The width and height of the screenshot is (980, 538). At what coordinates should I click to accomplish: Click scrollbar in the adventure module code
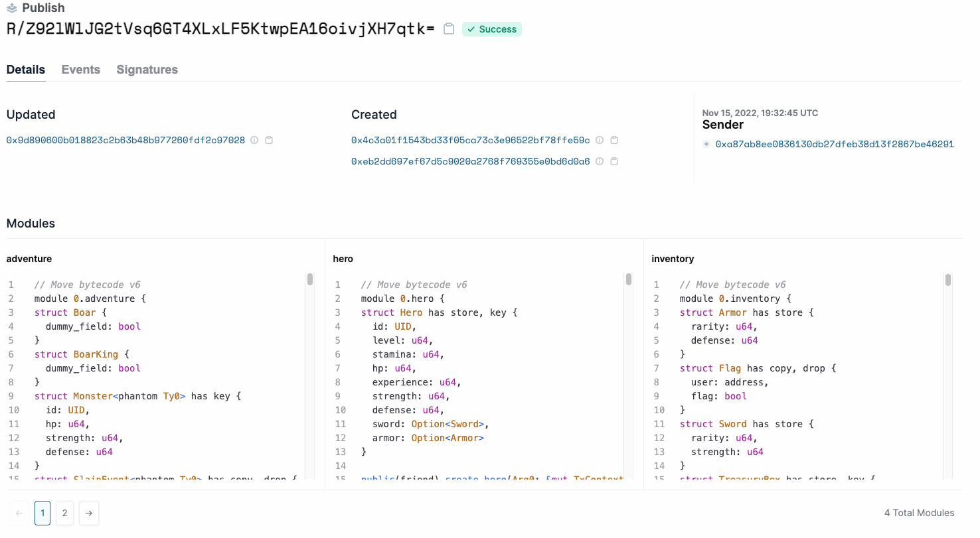(x=310, y=280)
